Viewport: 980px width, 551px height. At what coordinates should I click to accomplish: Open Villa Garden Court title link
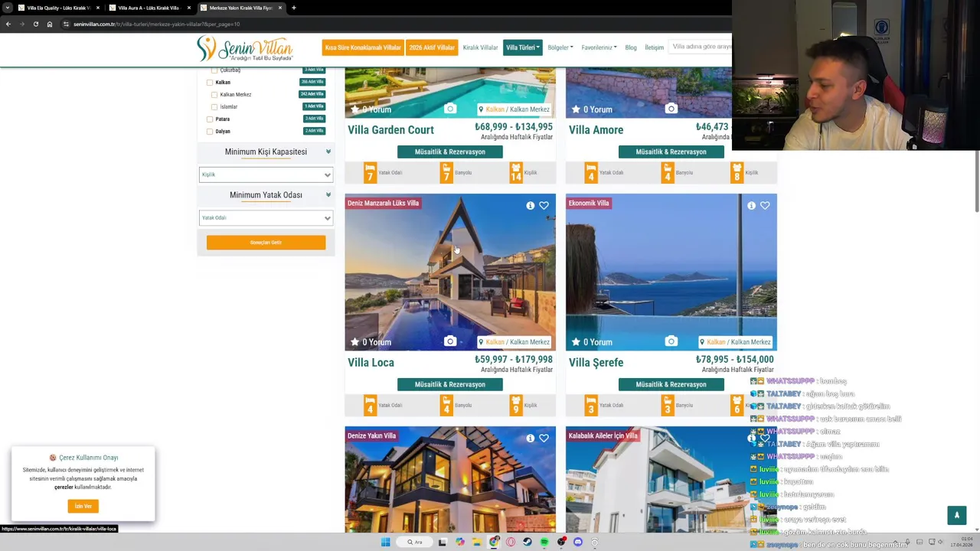[390, 130]
